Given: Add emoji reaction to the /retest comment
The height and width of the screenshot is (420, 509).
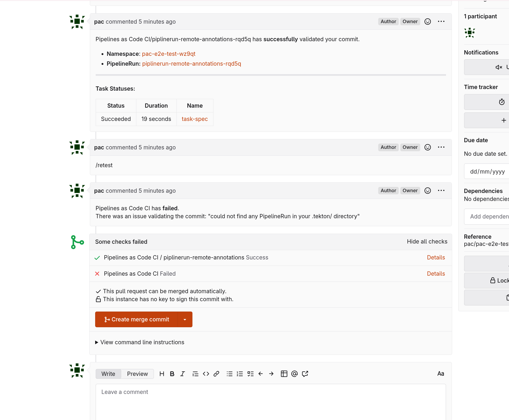Looking at the screenshot, I should point(427,147).
